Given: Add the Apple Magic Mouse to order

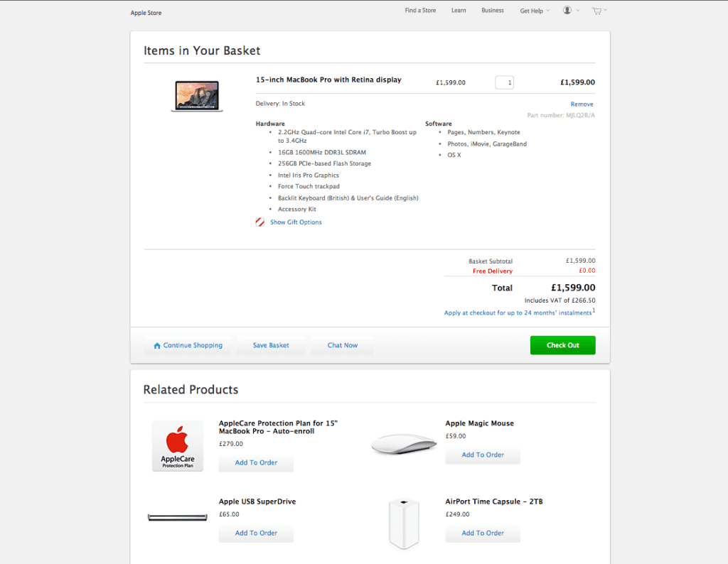Looking at the screenshot, I should click(x=483, y=455).
